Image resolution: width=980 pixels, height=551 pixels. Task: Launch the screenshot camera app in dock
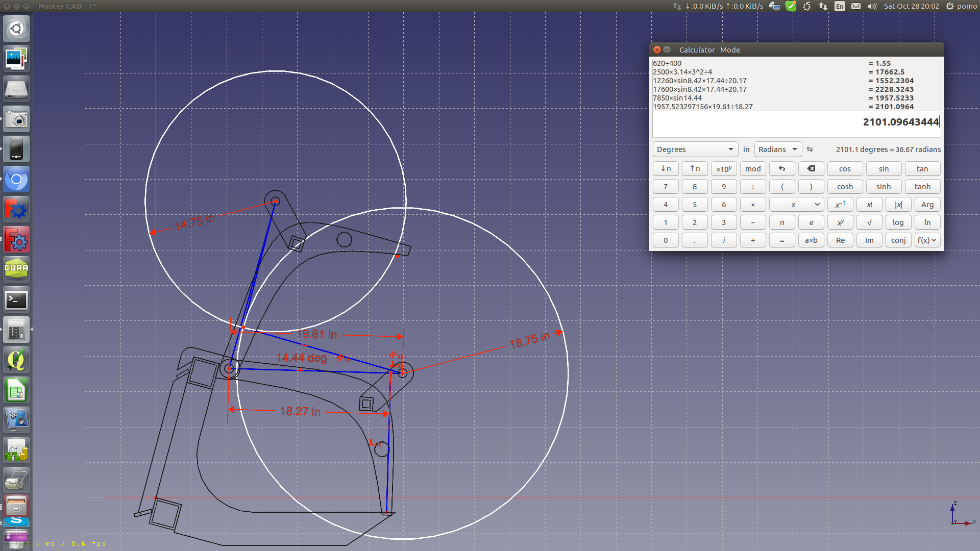pyautogui.click(x=16, y=119)
